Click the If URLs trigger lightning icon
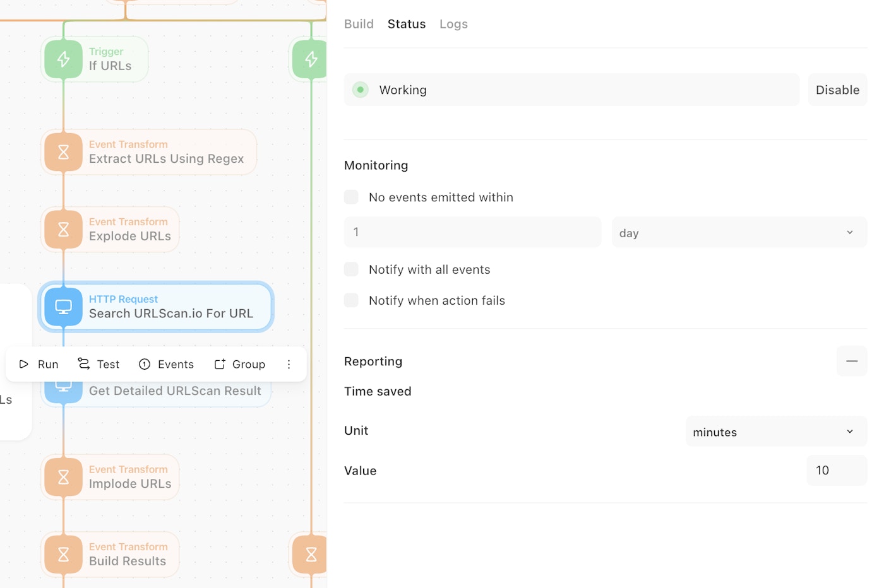The height and width of the screenshot is (588, 884). tap(63, 59)
